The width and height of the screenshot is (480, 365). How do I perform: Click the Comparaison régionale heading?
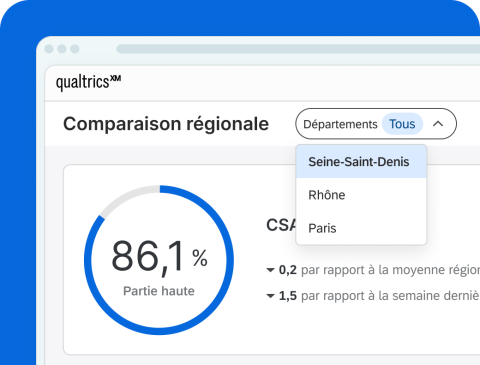pyautogui.click(x=166, y=124)
